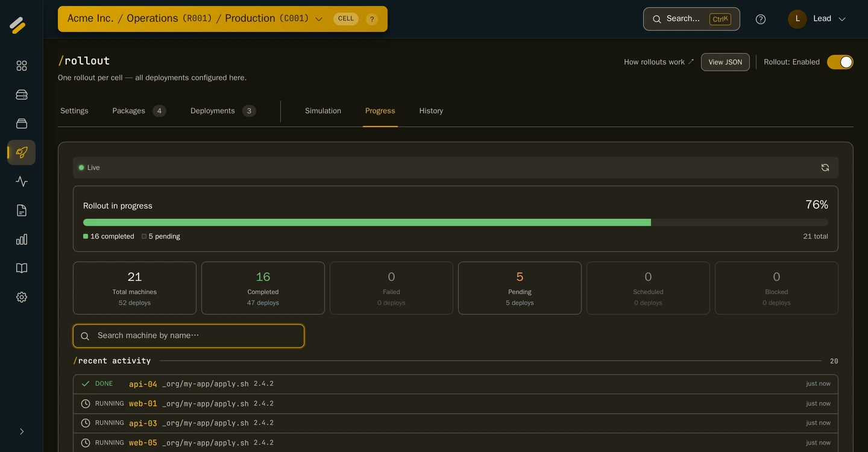Click the Failed stat card
Screen dimensions: 868x452
[x=391, y=288]
